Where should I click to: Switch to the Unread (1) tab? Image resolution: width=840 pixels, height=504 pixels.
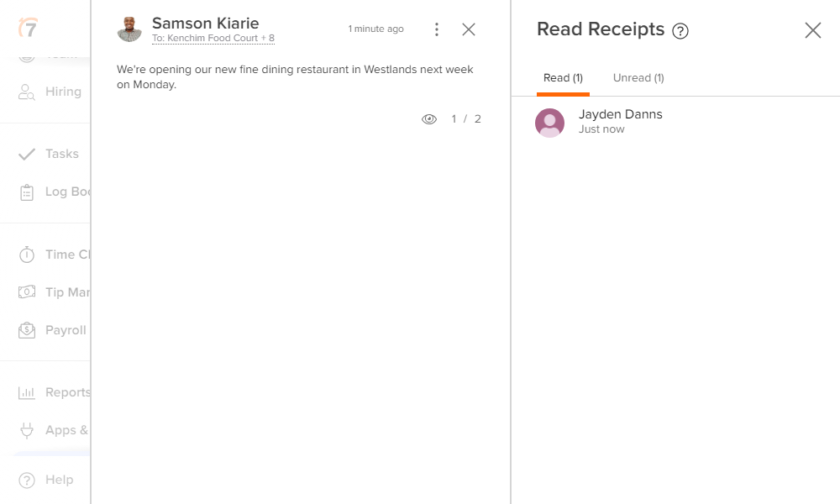(638, 78)
